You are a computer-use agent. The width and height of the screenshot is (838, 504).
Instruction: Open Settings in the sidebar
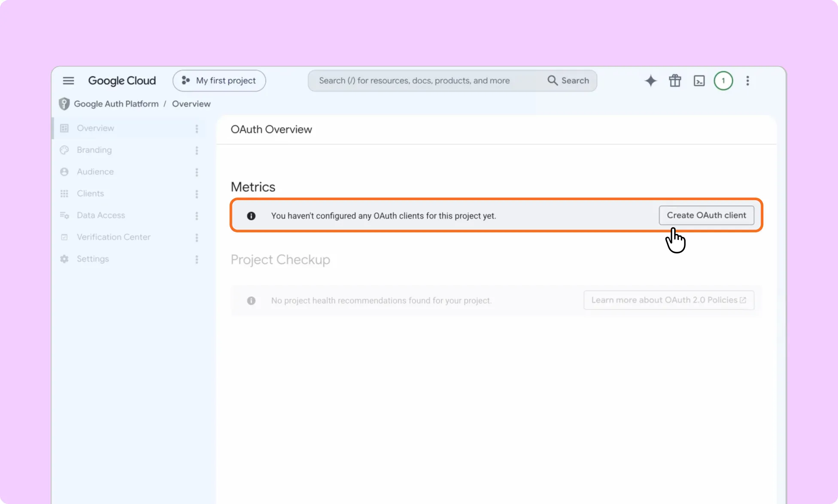[x=129, y=259]
